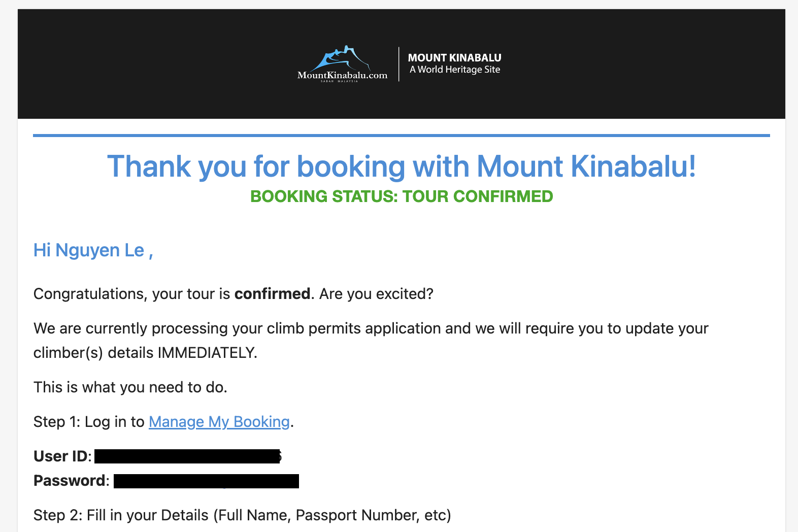
Task: Click the bold Password label
Action: pos(70,481)
